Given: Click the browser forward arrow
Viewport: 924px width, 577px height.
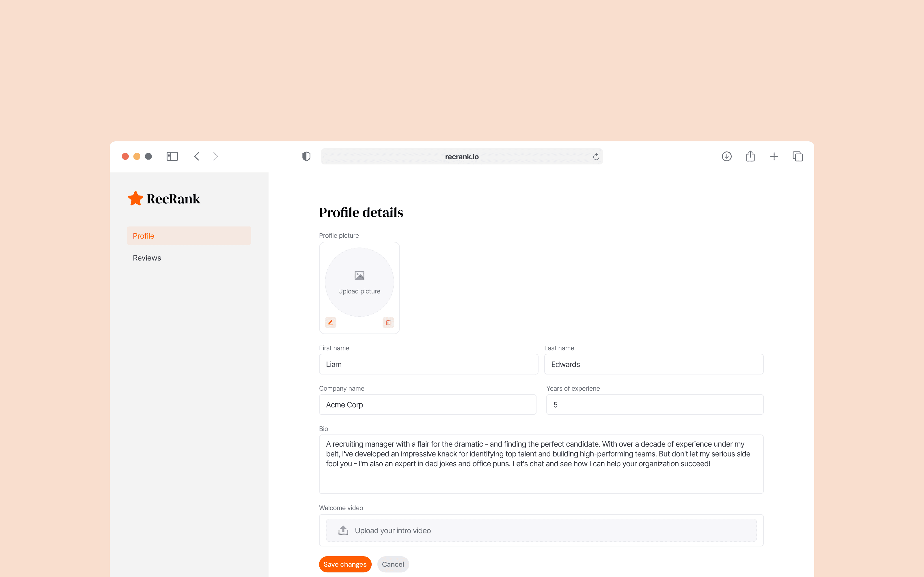Looking at the screenshot, I should pyautogui.click(x=216, y=156).
